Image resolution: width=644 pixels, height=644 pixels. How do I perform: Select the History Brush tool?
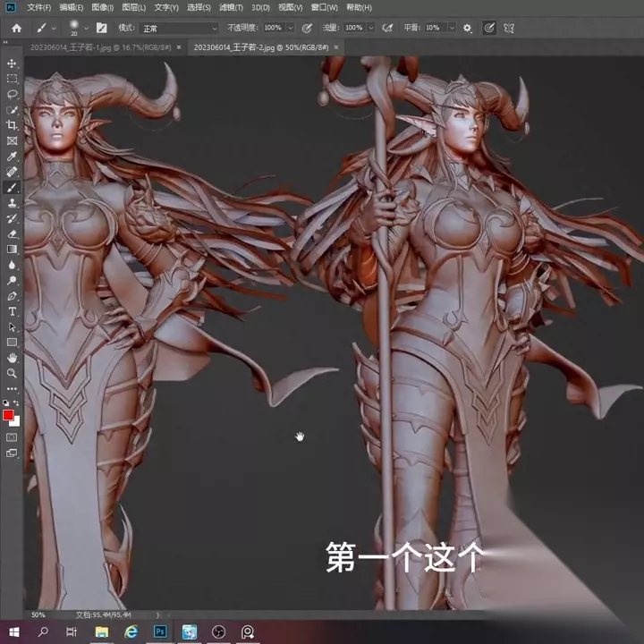[x=12, y=218]
